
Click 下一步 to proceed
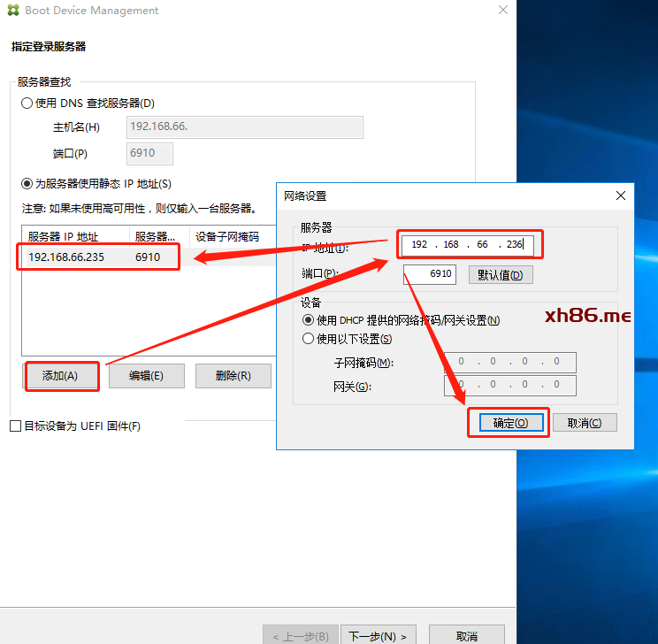377,636
